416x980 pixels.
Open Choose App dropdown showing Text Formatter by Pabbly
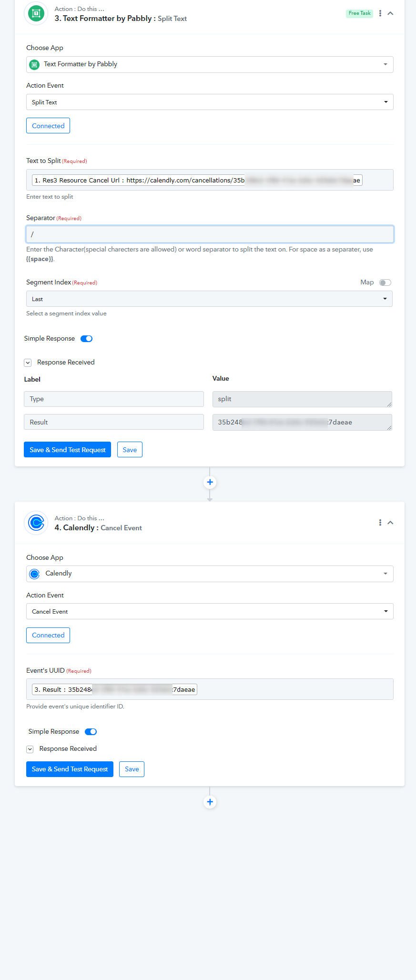tap(210, 64)
